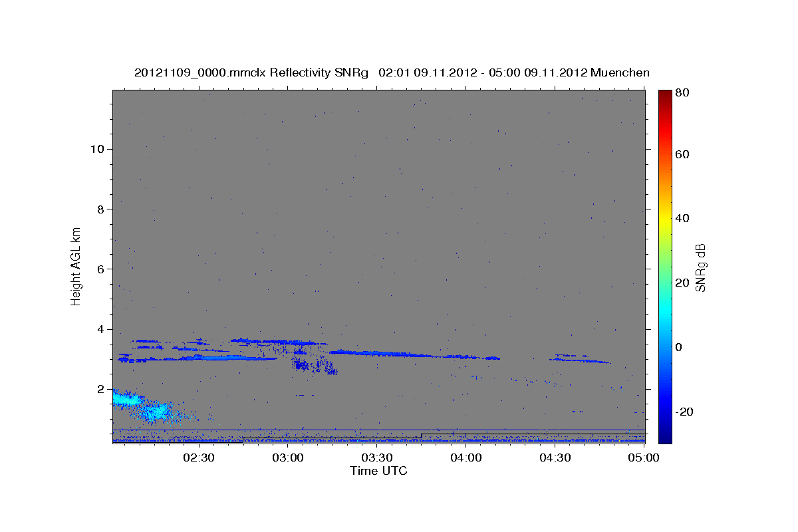
Task: Click the height tick label 2
Action: tap(100, 389)
